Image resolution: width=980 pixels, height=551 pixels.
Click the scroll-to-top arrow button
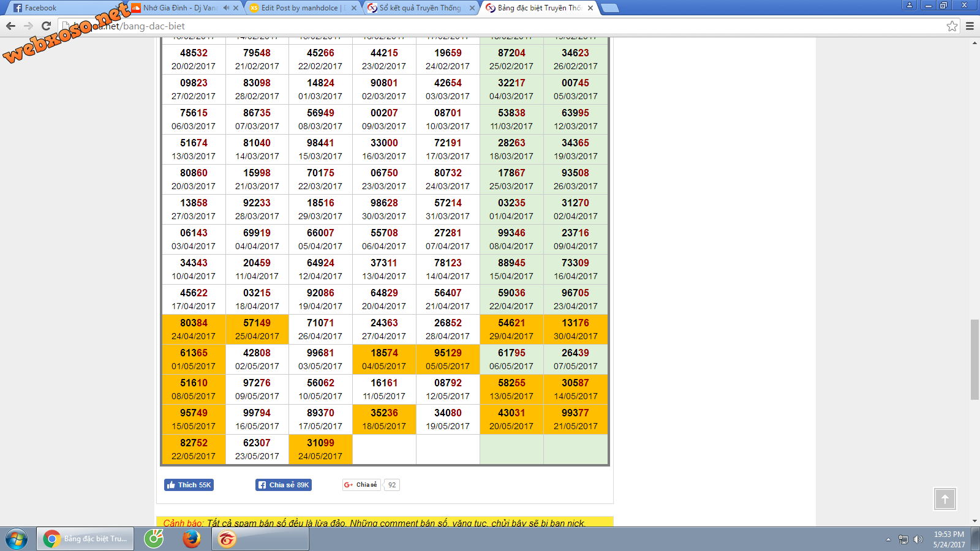(x=944, y=499)
